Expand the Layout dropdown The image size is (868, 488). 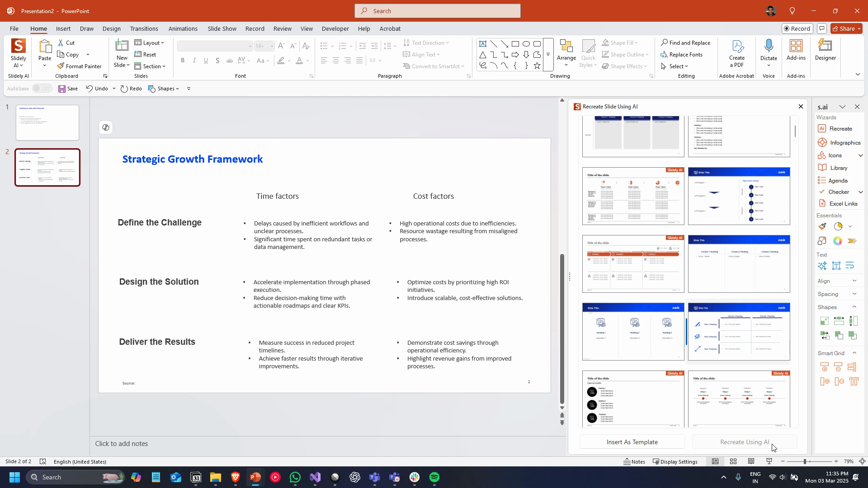coord(150,43)
